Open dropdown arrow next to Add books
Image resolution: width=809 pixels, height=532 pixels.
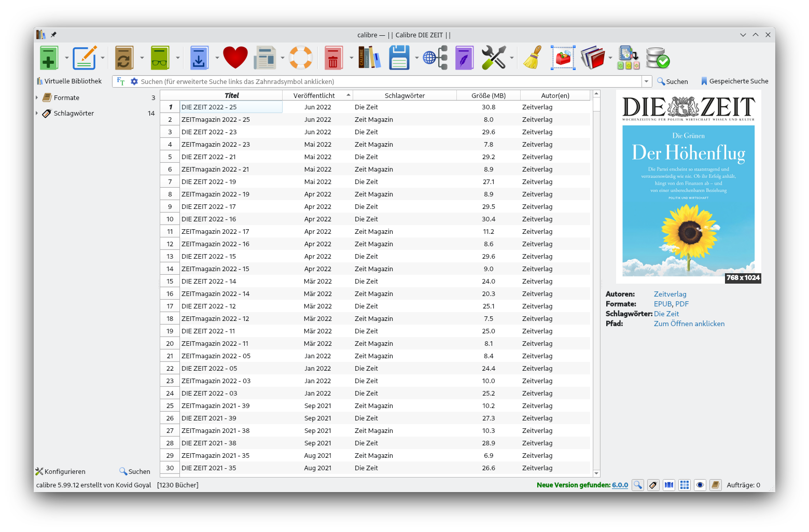point(66,58)
